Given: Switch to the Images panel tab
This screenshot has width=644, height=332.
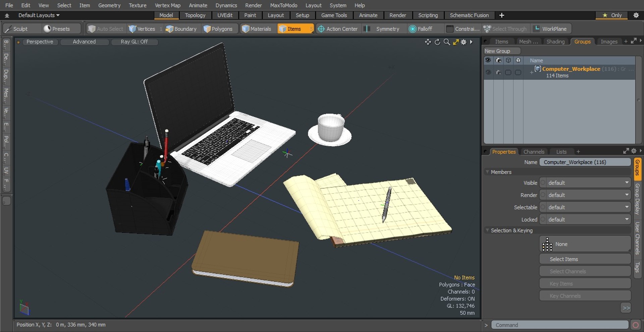Looking at the screenshot, I should click(x=609, y=42).
